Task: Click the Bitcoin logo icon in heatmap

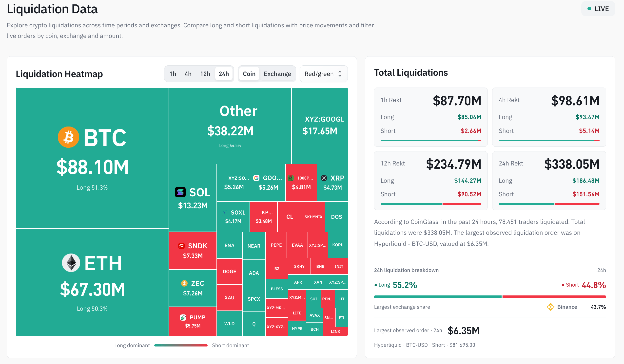Action: 68,137
